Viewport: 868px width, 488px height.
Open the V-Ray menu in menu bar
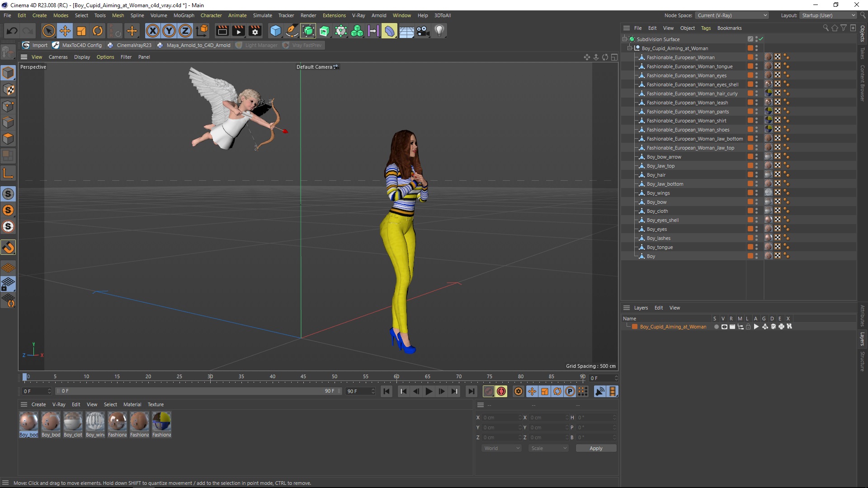pyautogui.click(x=359, y=15)
